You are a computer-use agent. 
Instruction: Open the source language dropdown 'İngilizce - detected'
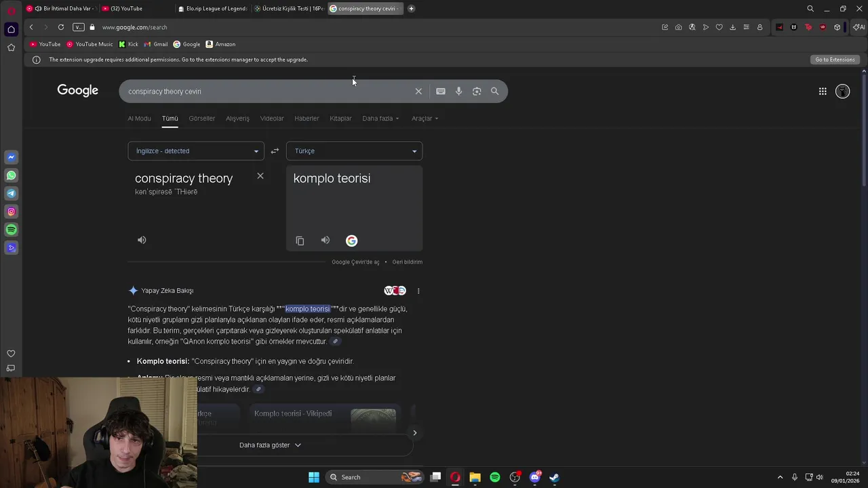click(196, 151)
